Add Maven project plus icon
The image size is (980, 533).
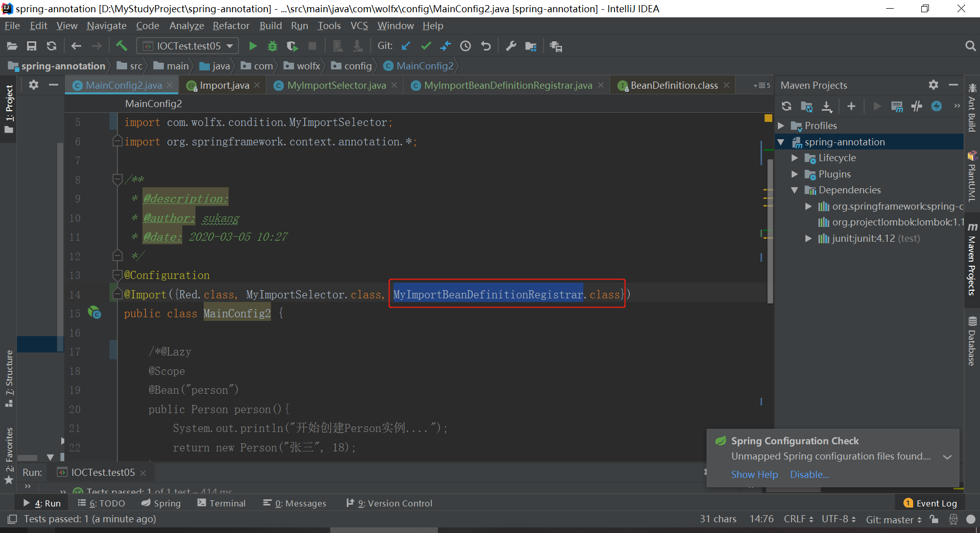point(851,106)
